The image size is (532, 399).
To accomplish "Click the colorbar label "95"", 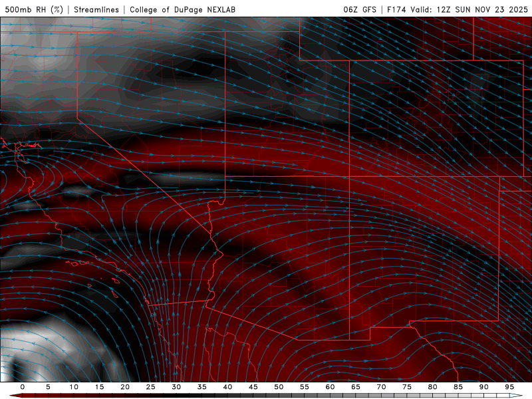I will (x=509, y=387).
